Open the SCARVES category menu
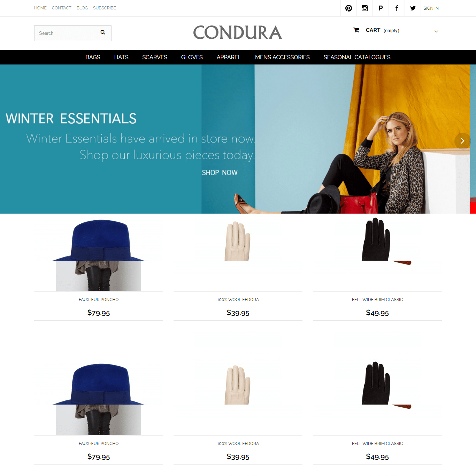This screenshot has height=476, width=476. 155,57
